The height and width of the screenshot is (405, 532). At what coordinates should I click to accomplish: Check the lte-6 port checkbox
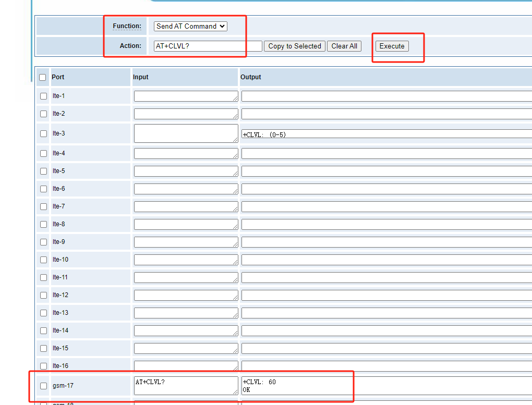43,189
